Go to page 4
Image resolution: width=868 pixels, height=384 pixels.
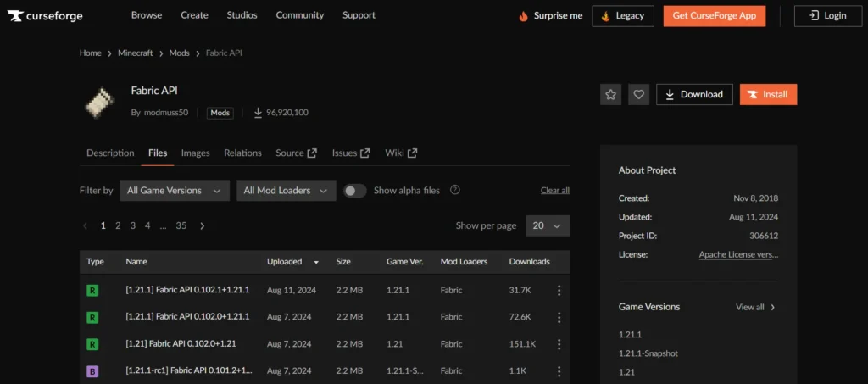coord(147,225)
